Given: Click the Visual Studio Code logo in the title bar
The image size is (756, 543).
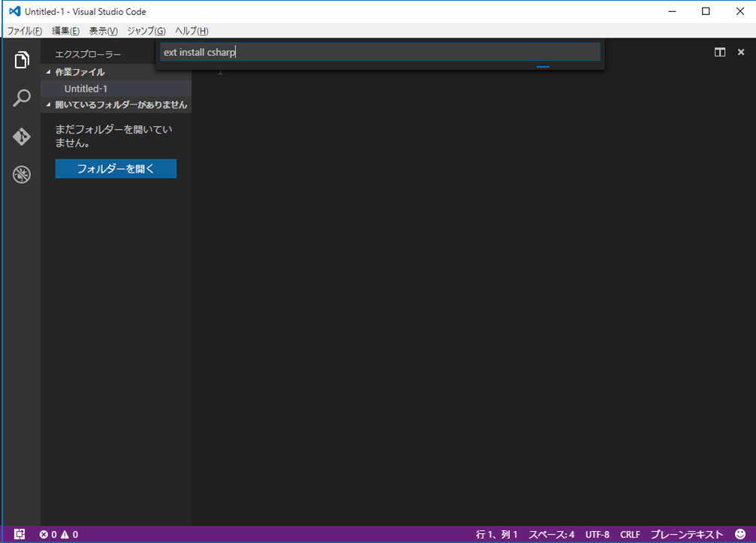Looking at the screenshot, I should (15, 11).
